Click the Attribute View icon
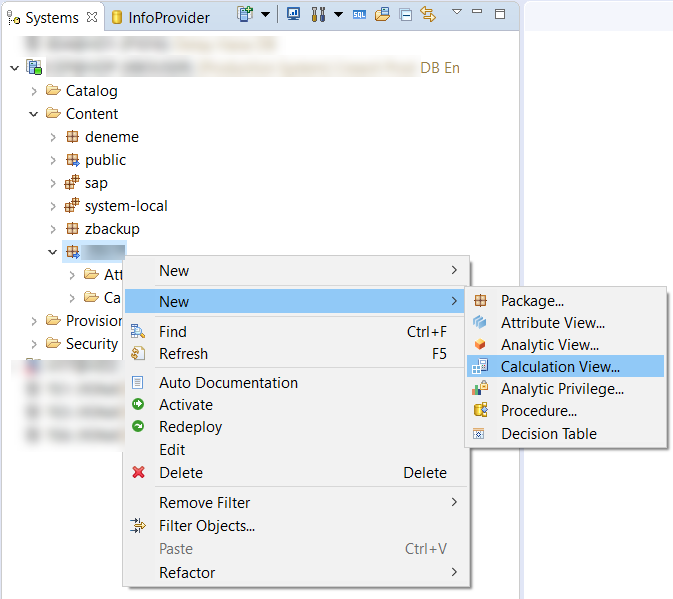Screen dimensions: 673x599 [479, 322]
